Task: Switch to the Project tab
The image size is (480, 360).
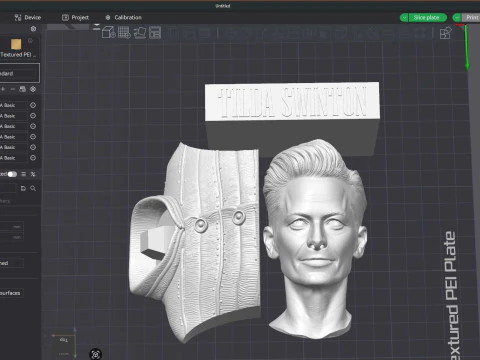Action: pyautogui.click(x=76, y=17)
